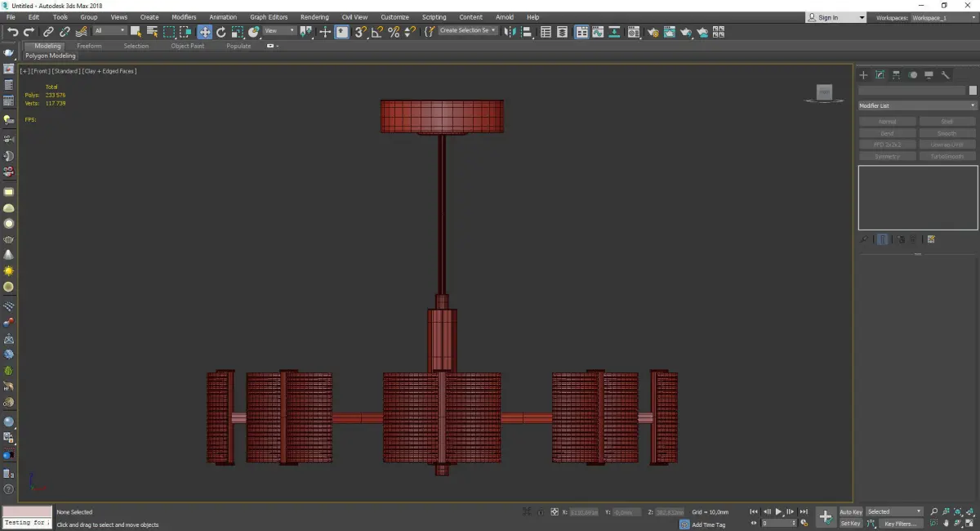The width and height of the screenshot is (980, 531).
Task: Click the Redo arrow in the main toolbar
Action: (x=29, y=32)
